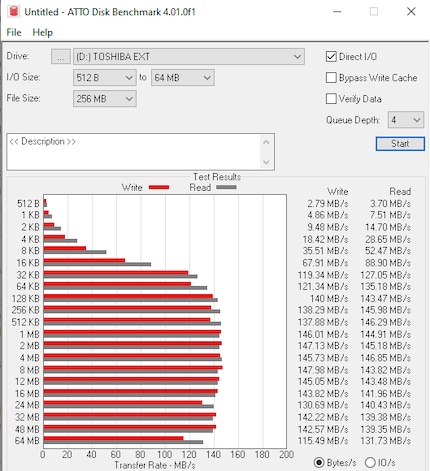The height and width of the screenshot is (471, 430).
Task: Uncheck the Direct I/O checkbox
Action: point(331,57)
